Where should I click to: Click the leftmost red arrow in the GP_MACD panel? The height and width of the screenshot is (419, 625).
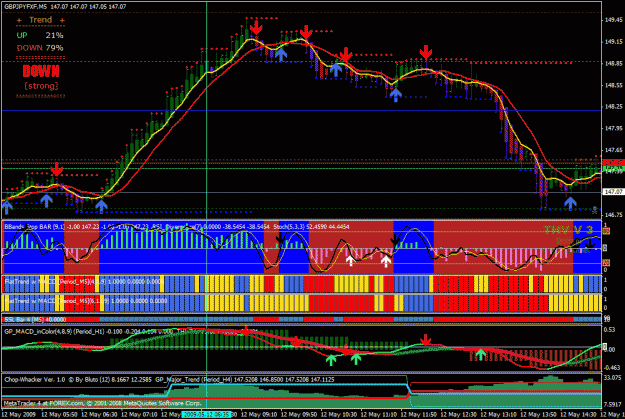tap(246, 330)
